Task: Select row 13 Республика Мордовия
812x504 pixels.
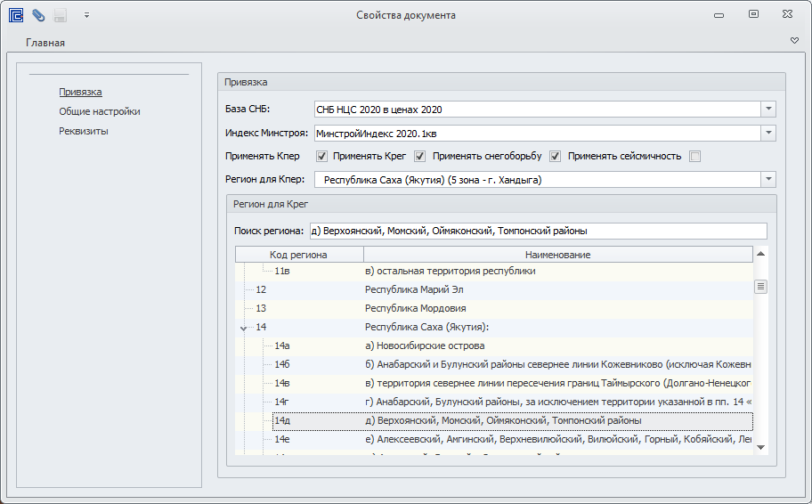Action: pyautogui.click(x=494, y=308)
